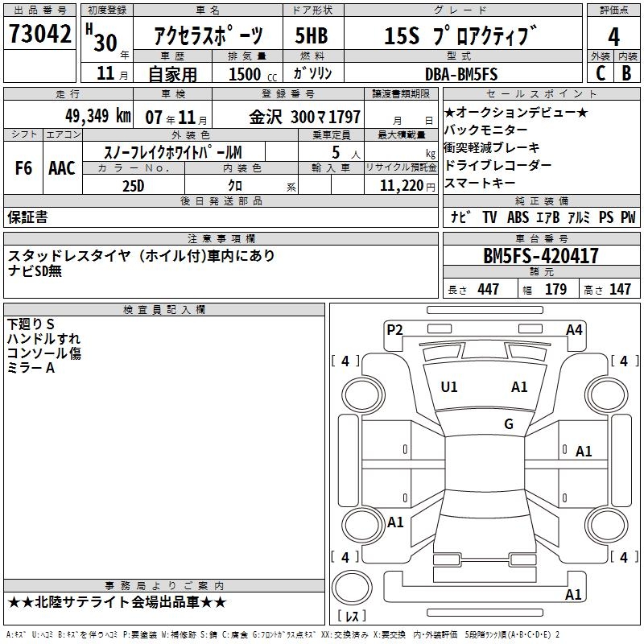Viewport: 644px width, 644px height.
Task: Click interior rating B
Action: click(627, 73)
